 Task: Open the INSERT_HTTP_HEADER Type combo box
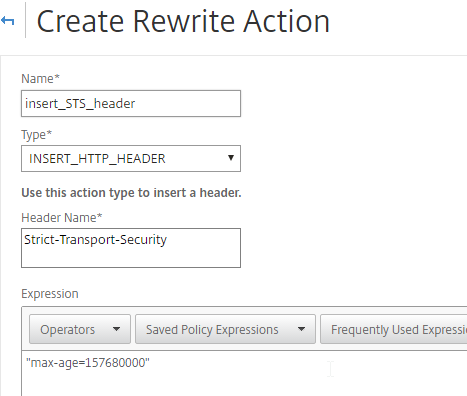click(x=131, y=158)
